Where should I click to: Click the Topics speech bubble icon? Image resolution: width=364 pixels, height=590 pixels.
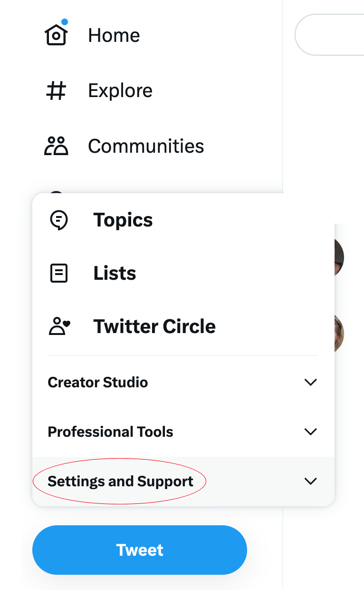tap(59, 220)
